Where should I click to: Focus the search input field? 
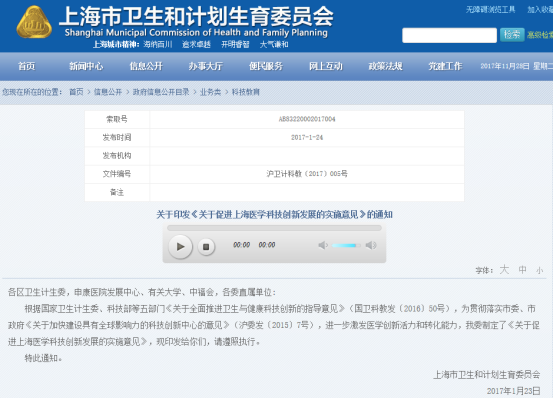[x=449, y=35]
